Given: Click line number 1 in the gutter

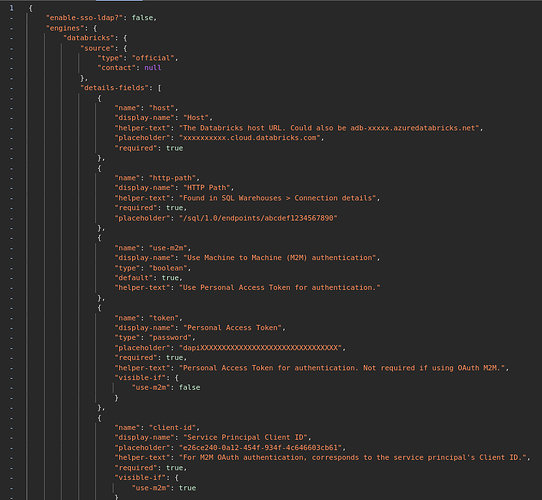Looking at the screenshot, I should tap(11, 8).
